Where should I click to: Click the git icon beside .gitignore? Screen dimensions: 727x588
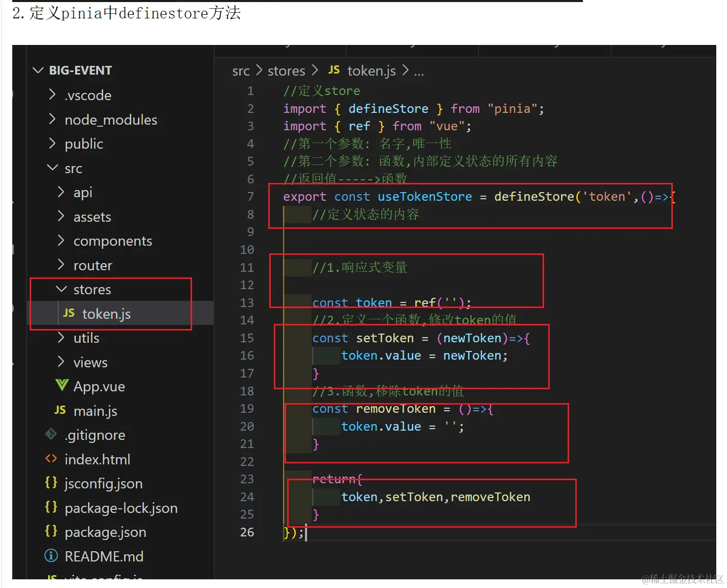[x=51, y=434]
